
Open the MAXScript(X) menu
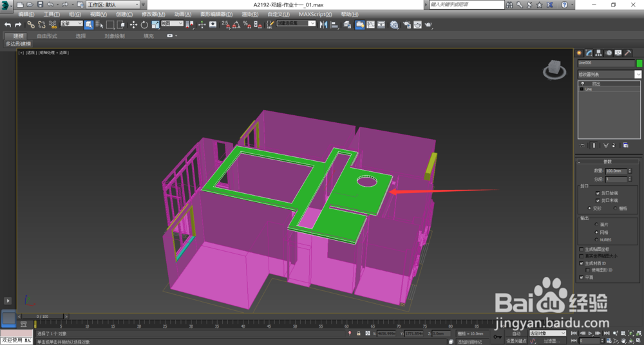point(316,14)
